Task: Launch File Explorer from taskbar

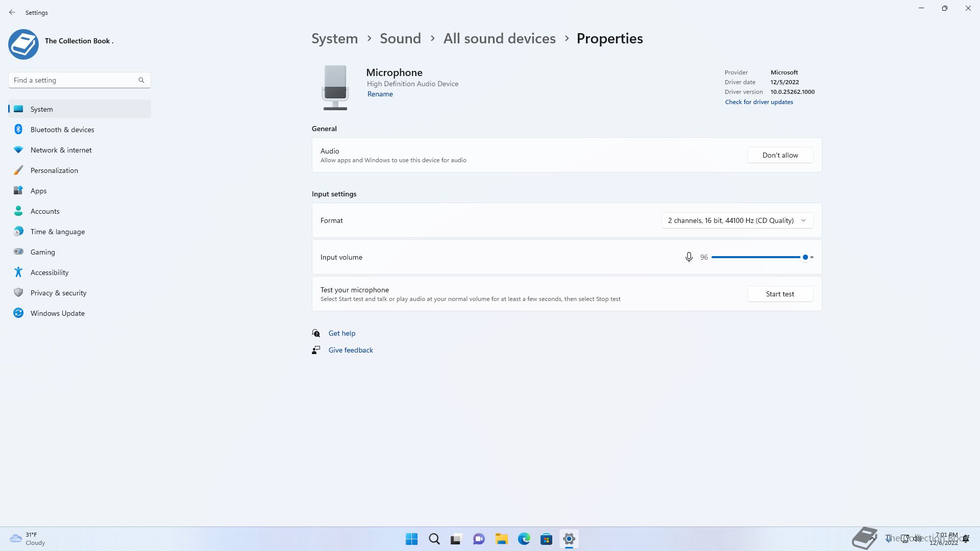Action: coord(501,539)
